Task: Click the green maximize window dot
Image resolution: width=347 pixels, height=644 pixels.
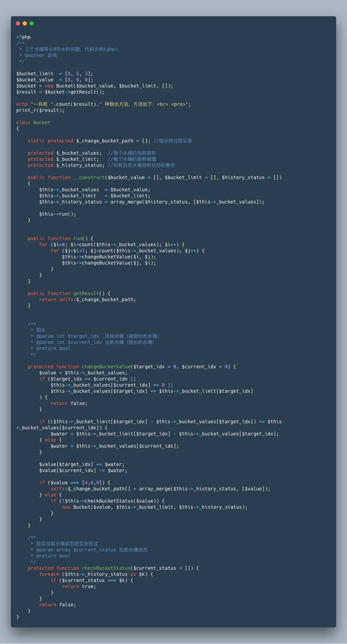Action: click(32, 23)
